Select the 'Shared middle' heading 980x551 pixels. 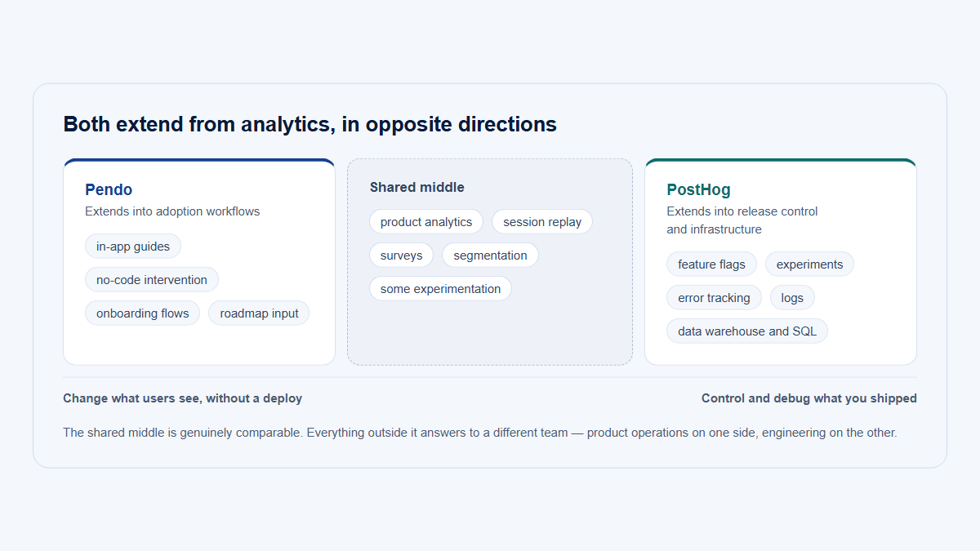pos(416,187)
